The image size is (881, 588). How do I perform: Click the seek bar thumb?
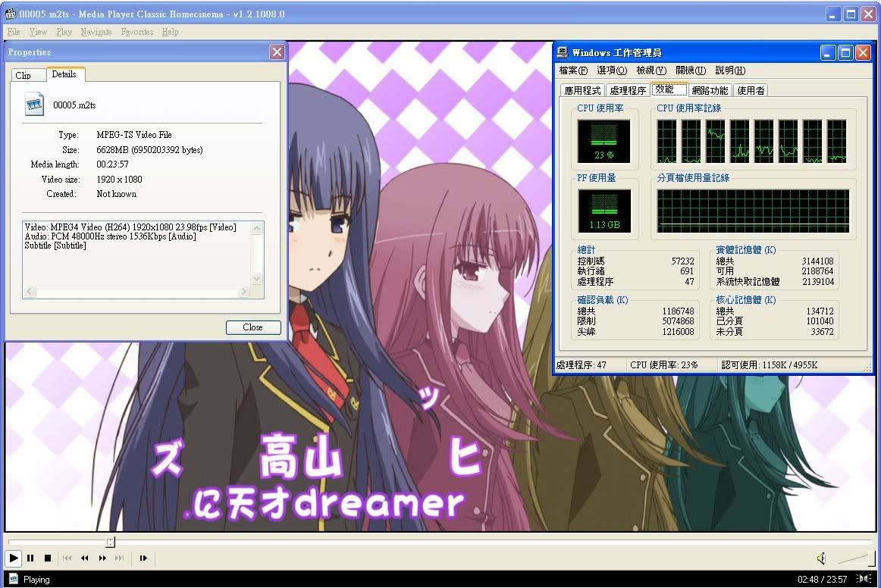click(x=110, y=541)
